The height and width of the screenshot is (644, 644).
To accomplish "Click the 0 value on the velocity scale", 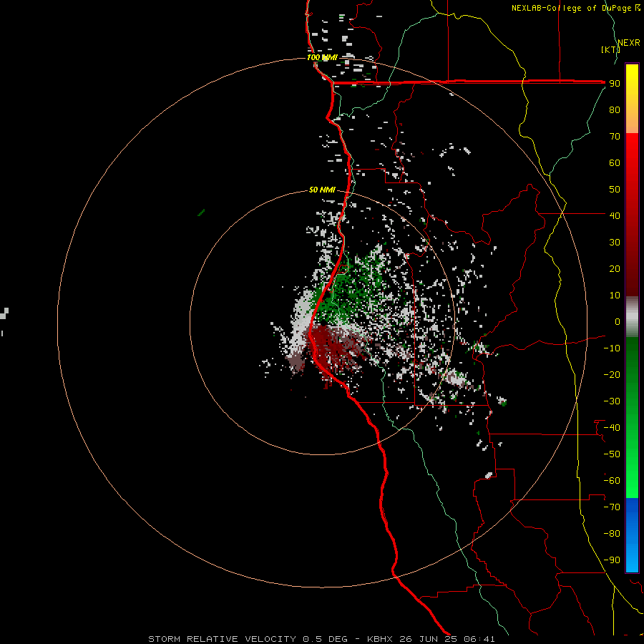I will coord(618,322).
